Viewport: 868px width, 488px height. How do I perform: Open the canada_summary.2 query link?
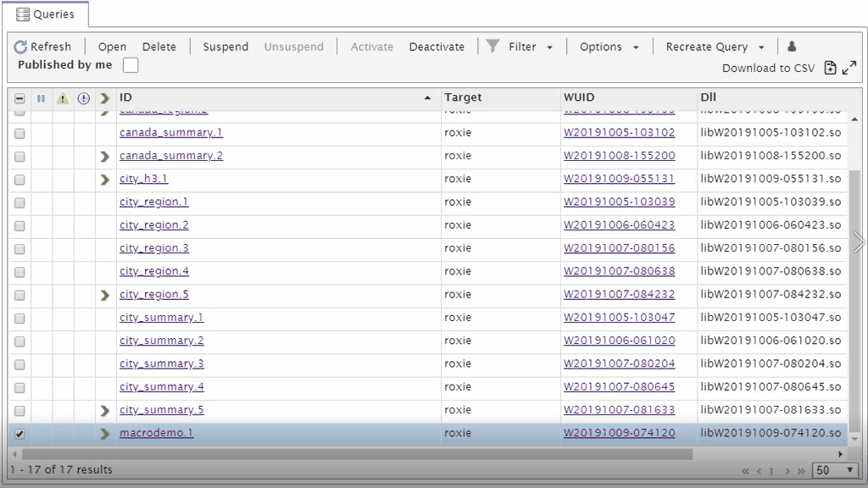[x=171, y=156]
